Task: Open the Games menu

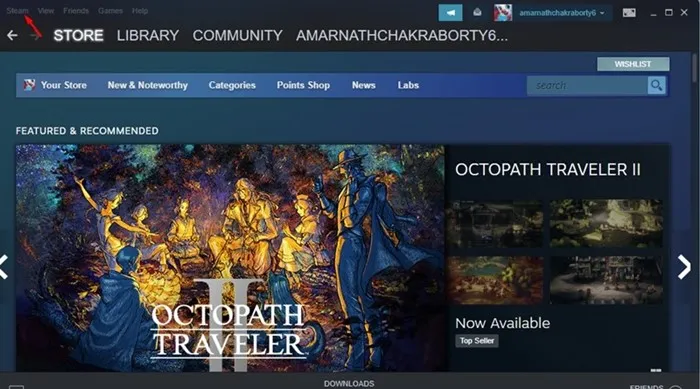Action: click(x=110, y=11)
